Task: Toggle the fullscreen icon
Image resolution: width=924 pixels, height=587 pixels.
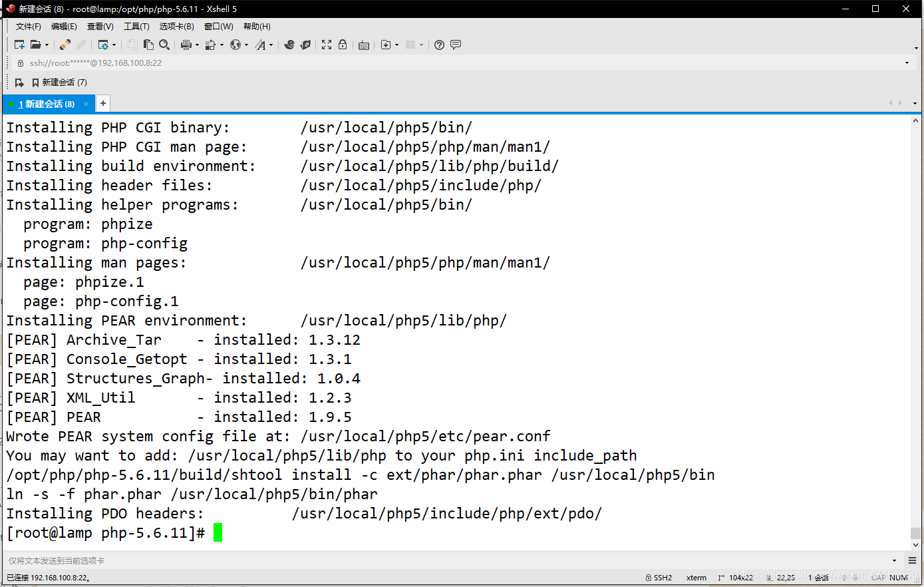Action: coord(327,45)
